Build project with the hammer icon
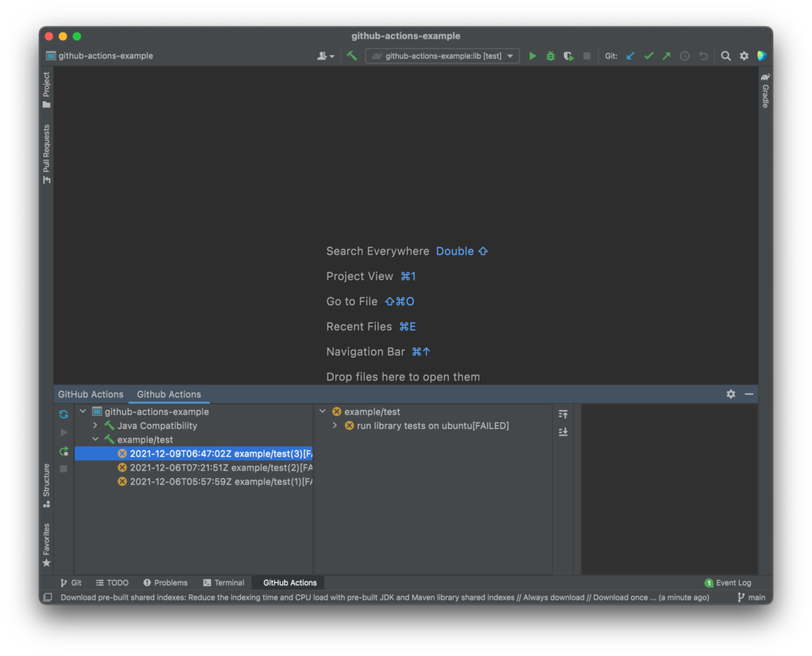 (x=352, y=56)
